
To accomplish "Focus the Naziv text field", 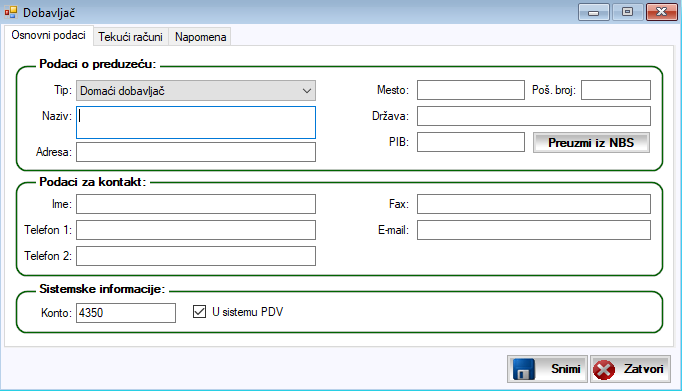I will pos(196,123).
